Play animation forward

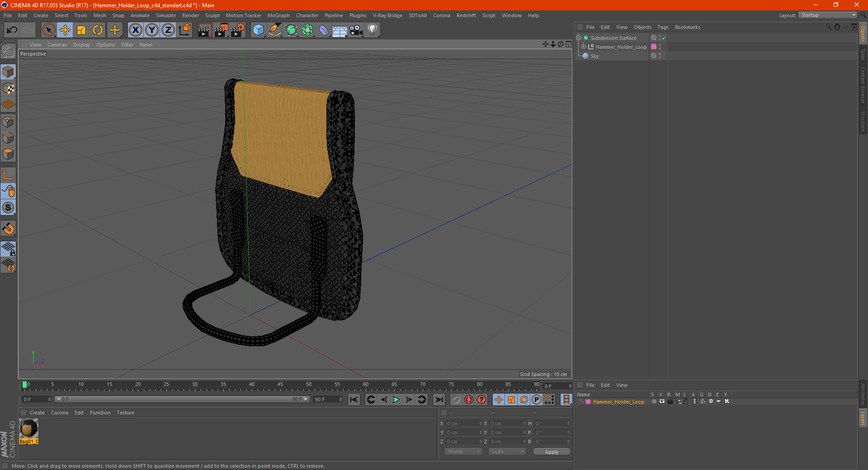pyautogui.click(x=396, y=399)
